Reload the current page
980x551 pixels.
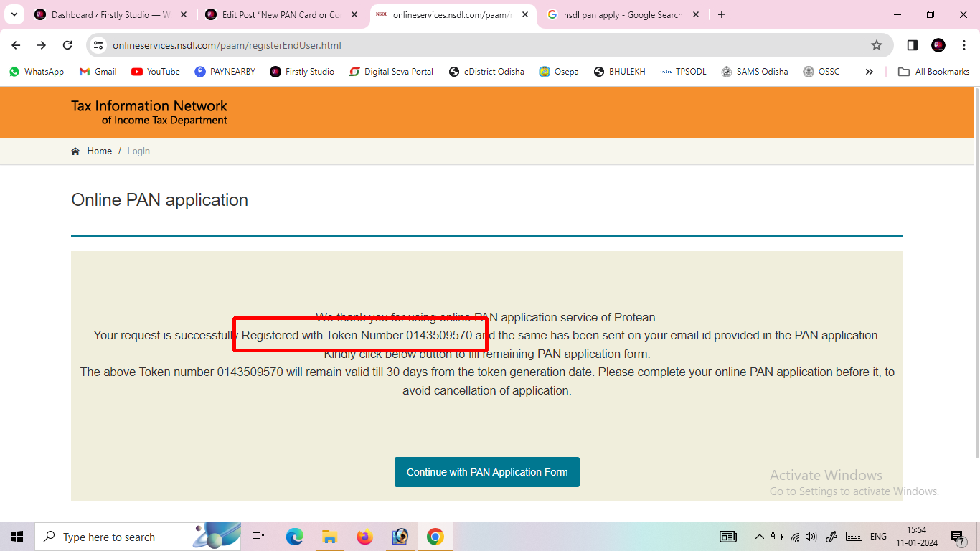tap(67, 44)
